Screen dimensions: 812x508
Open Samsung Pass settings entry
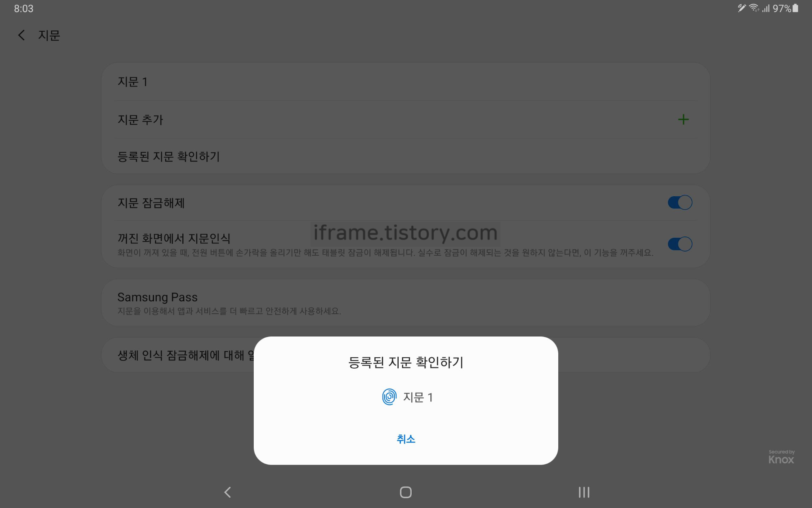coord(406,302)
